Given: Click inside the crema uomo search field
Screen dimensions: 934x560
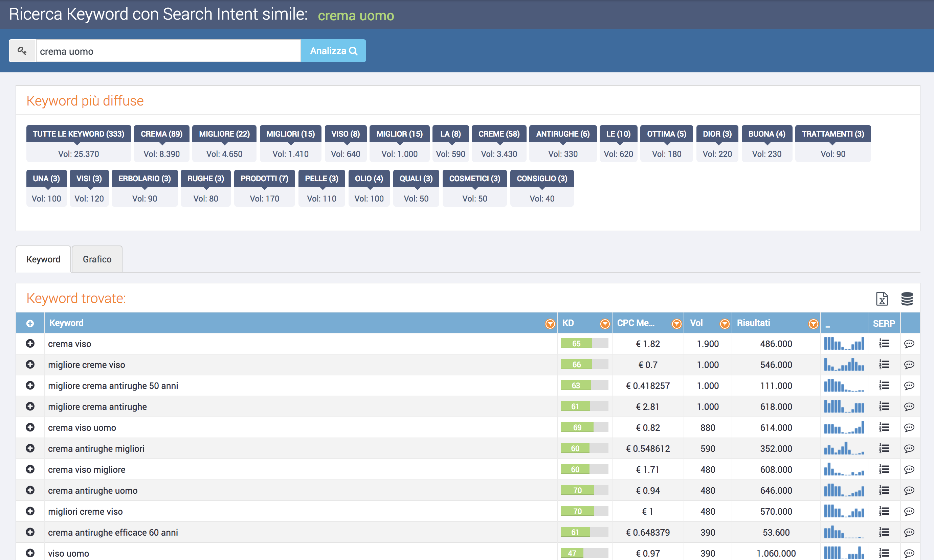Looking at the screenshot, I should click(168, 51).
